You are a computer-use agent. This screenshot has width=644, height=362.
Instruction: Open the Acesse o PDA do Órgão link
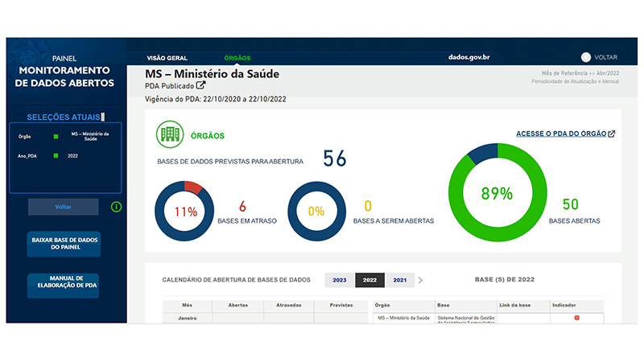click(565, 134)
